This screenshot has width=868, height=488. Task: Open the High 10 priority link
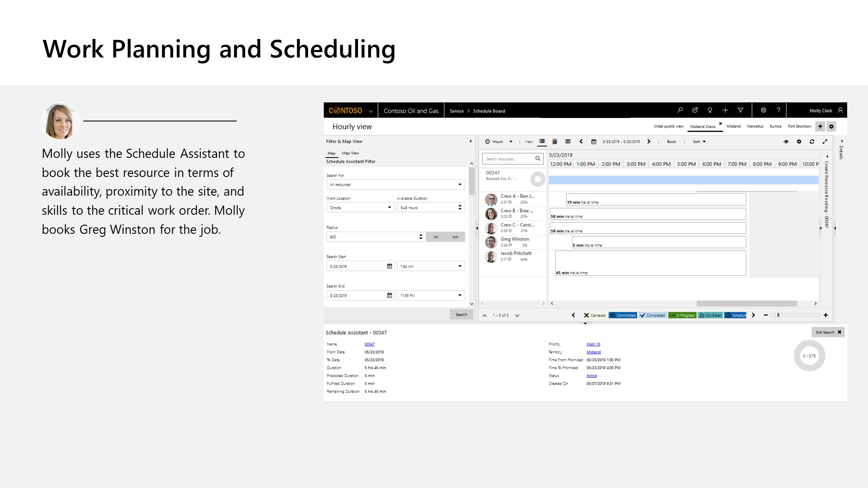pyautogui.click(x=593, y=344)
